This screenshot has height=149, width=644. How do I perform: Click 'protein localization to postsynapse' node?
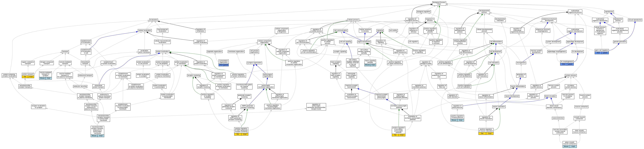coord(159,86)
